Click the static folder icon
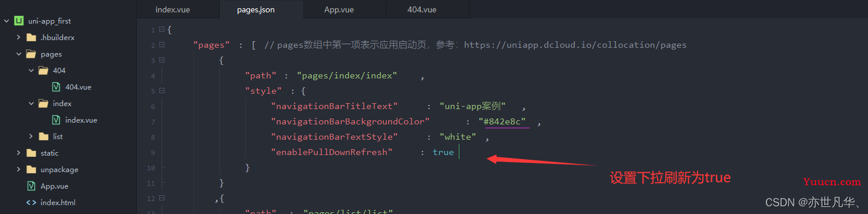Viewport: 868px width, 214px height. click(31, 153)
